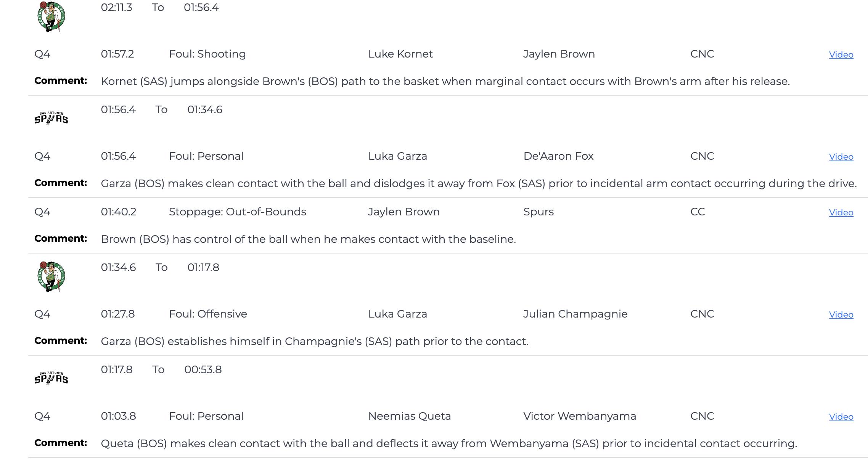Open Video link for Neemias Queta foul
Viewport: 868px width, 459px height.
(841, 417)
